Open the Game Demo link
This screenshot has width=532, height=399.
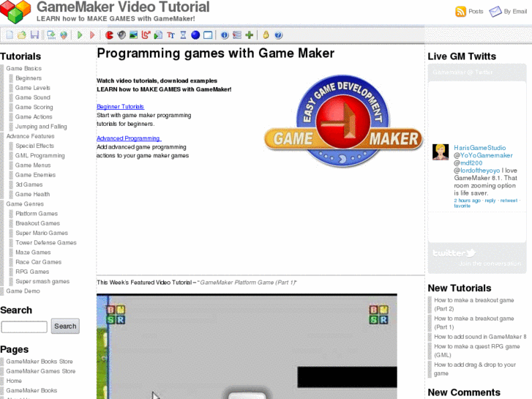pyautogui.click(x=23, y=291)
